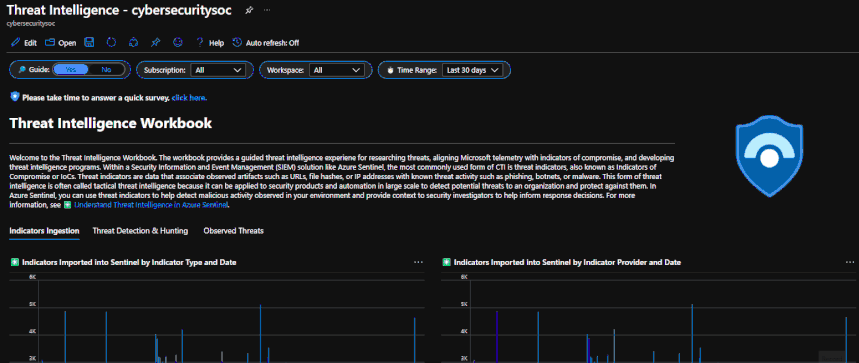Follow the survey 'click here' link
Image resolution: width=859 pixels, height=363 pixels.
tap(189, 98)
